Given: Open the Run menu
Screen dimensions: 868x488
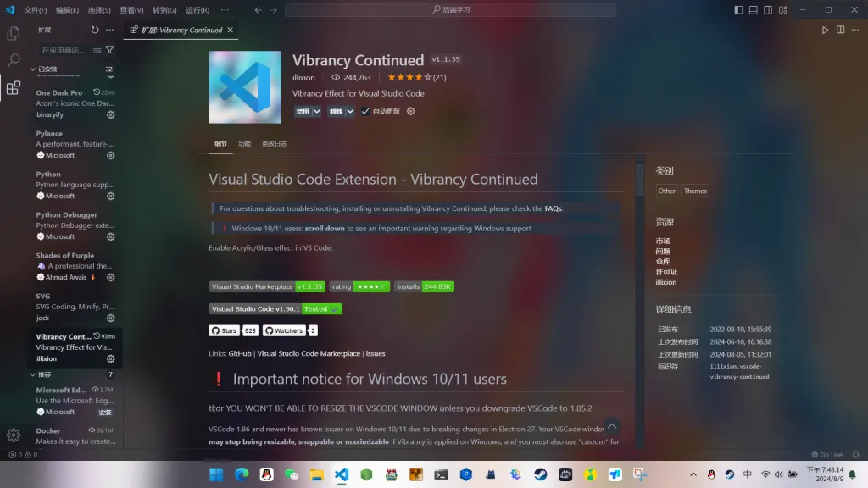Looking at the screenshot, I should point(198,10).
